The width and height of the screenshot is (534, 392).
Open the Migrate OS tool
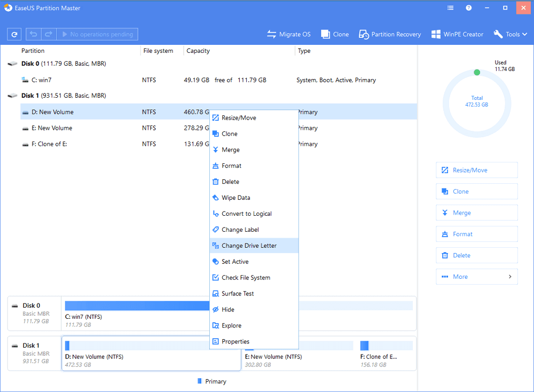(x=289, y=34)
